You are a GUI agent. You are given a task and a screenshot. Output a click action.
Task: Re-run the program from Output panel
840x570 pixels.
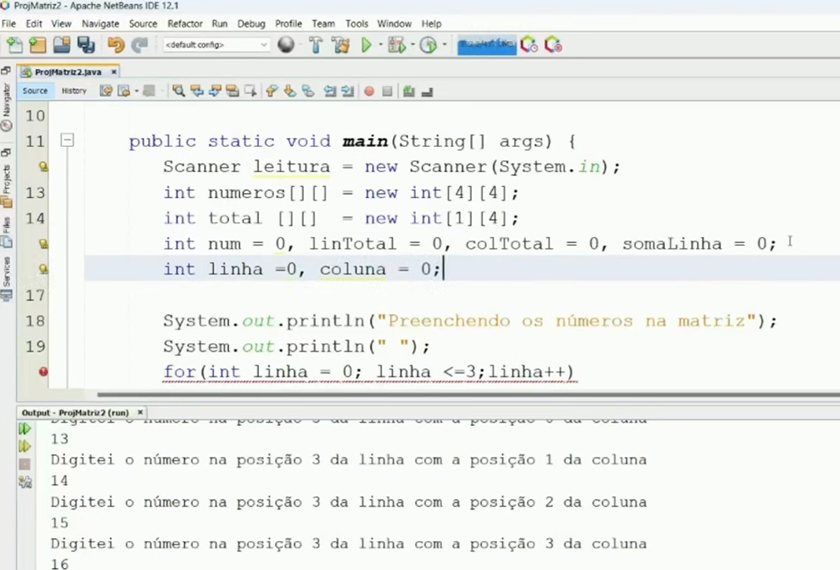[25, 429]
